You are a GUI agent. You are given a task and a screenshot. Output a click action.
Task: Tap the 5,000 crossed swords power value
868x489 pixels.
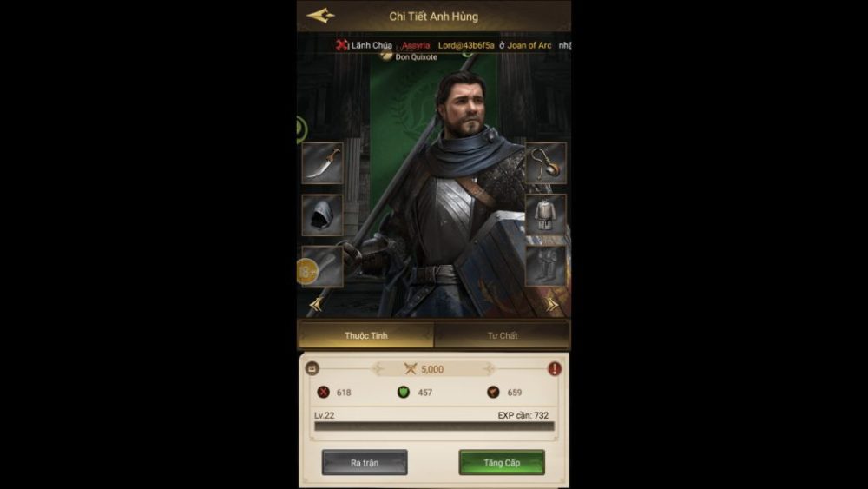point(424,369)
